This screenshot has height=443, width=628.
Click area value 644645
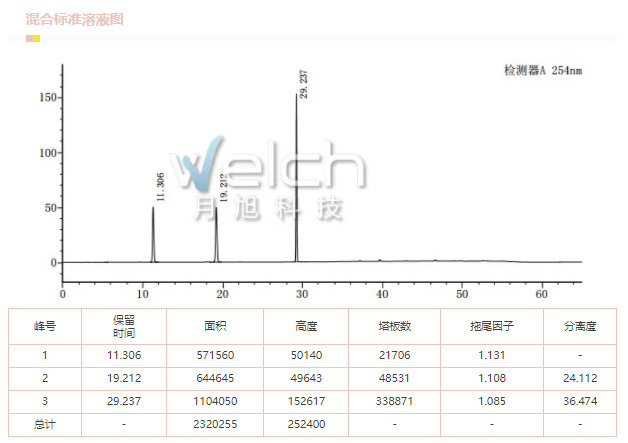(x=215, y=378)
